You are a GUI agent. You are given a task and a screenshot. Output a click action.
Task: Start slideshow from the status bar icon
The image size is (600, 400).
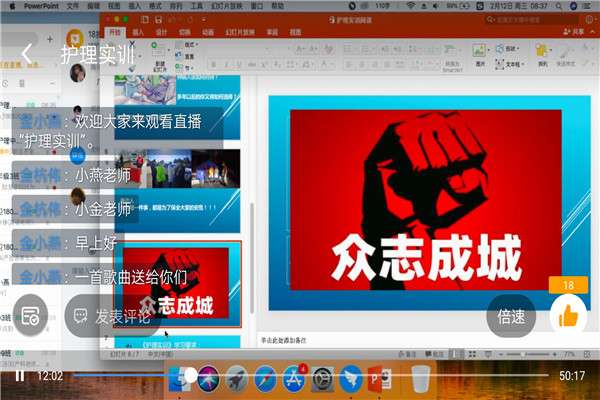tap(488, 354)
